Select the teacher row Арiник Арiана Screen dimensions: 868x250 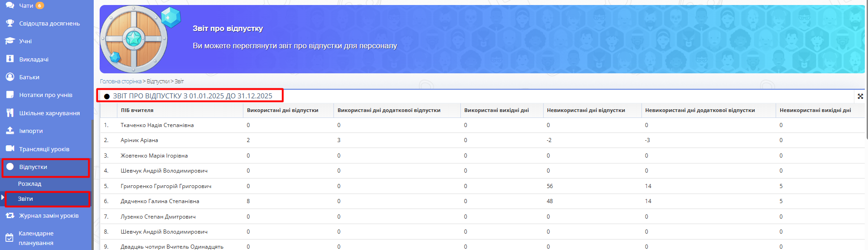point(139,140)
